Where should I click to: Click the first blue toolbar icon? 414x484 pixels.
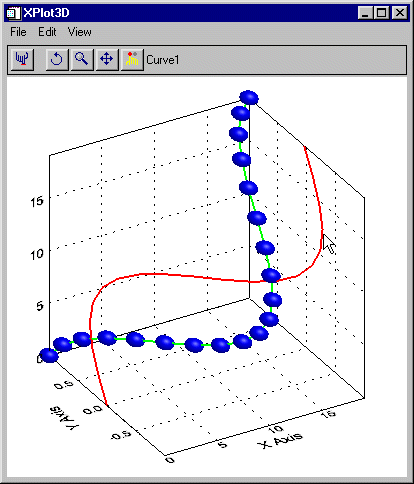(22, 60)
